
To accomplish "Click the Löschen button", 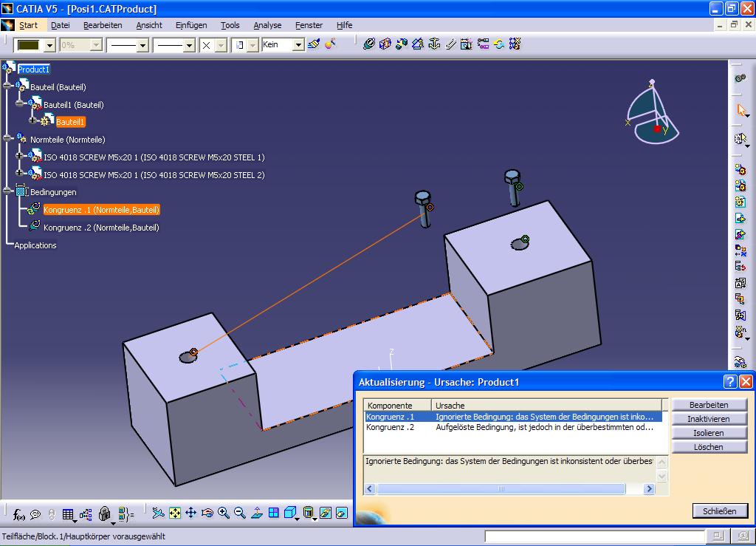I will tap(709, 447).
